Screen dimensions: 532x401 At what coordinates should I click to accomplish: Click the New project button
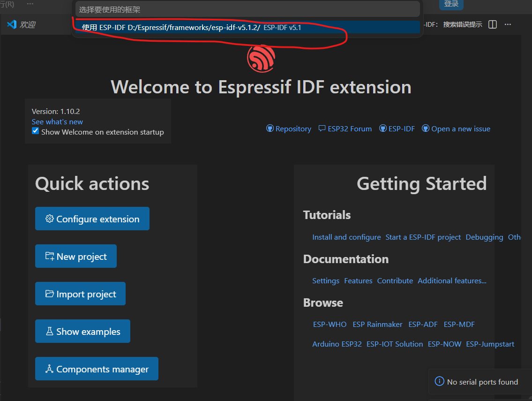[76, 256]
